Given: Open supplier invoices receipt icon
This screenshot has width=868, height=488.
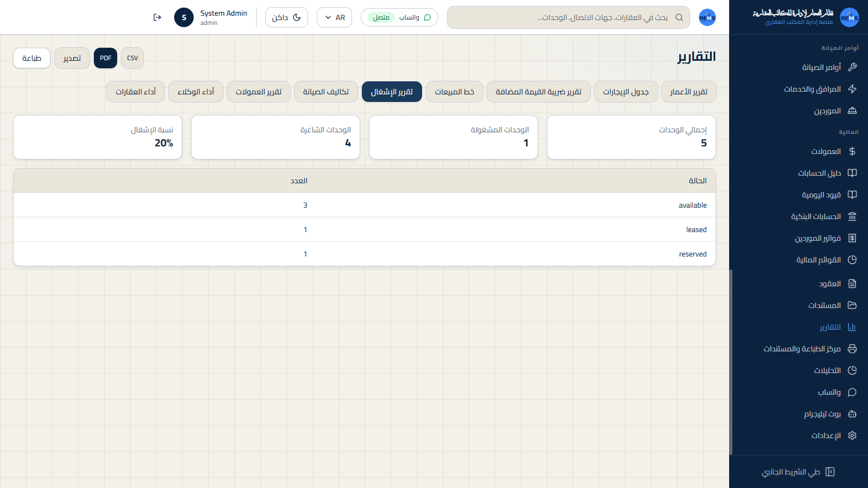Looking at the screenshot, I should 852,238.
